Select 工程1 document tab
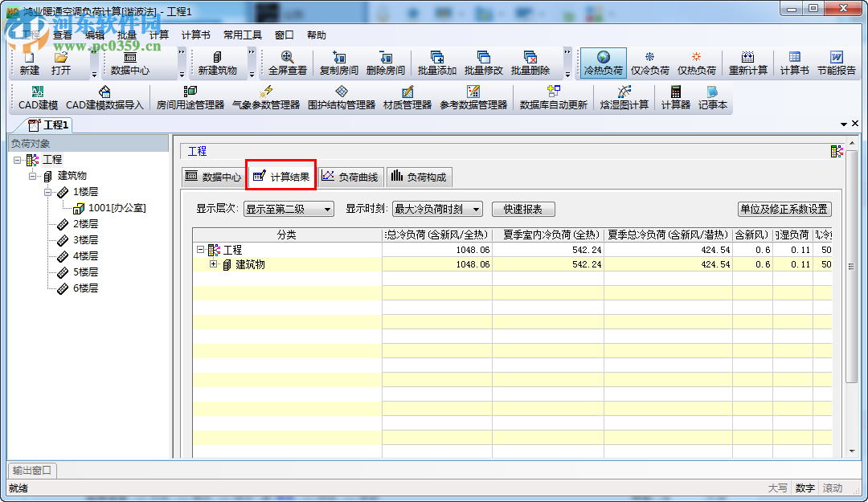This screenshot has height=502, width=868. [48, 125]
